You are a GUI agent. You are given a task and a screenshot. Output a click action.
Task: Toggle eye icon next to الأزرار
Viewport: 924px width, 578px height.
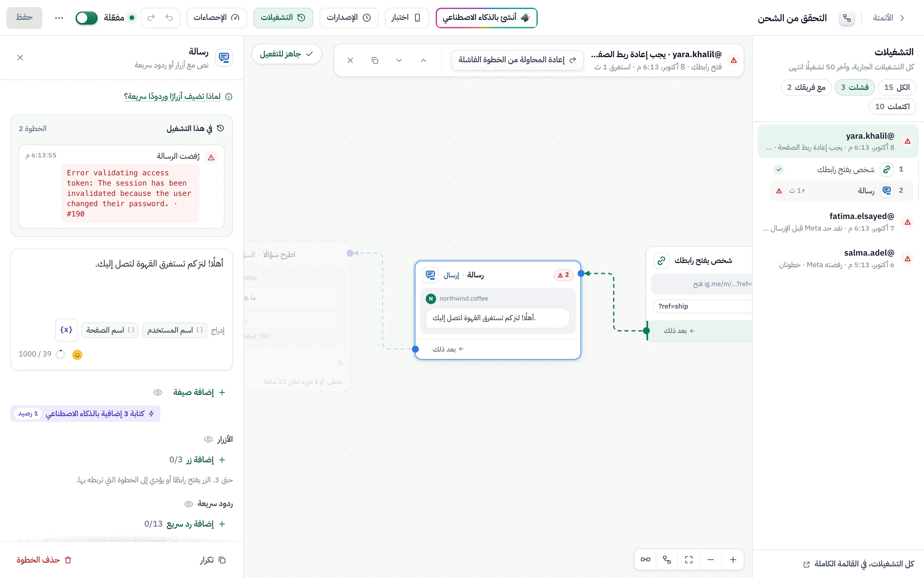pos(209,439)
